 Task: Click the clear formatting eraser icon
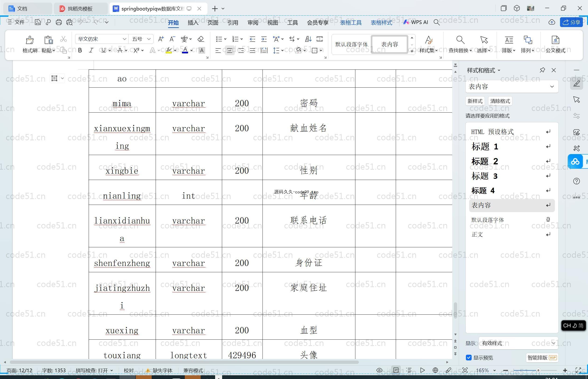(x=201, y=39)
